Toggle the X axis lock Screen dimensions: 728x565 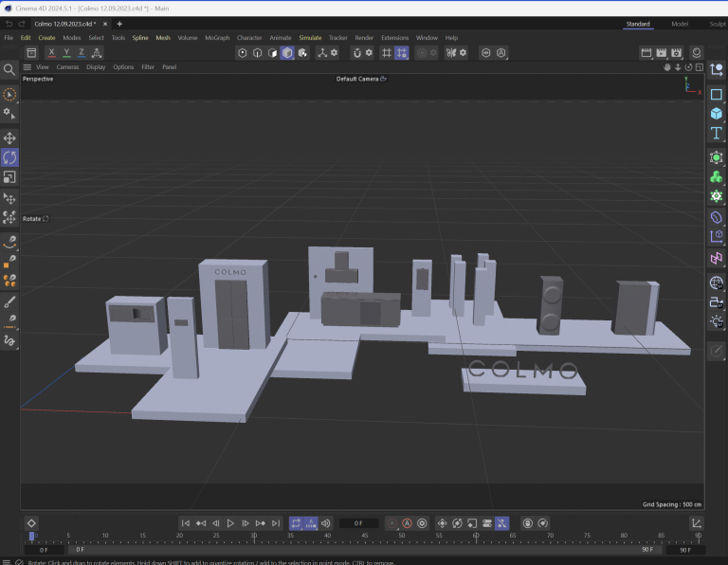point(51,53)
